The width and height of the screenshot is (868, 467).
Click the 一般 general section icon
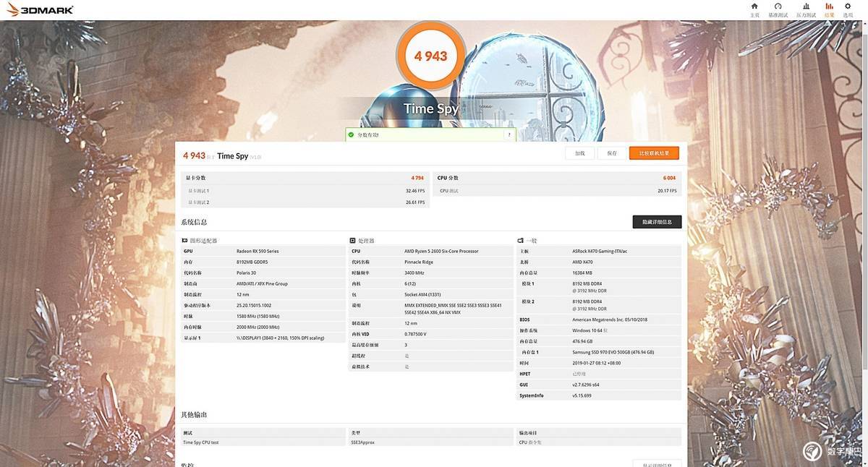point(520,240)
